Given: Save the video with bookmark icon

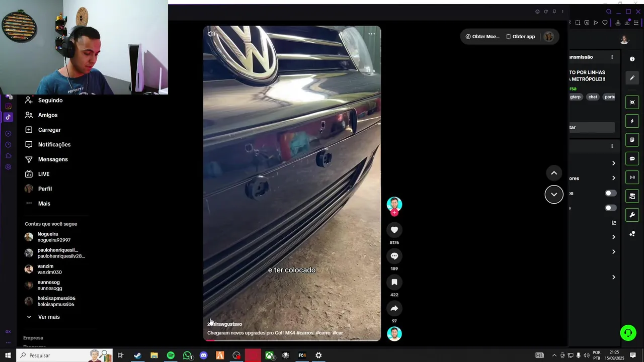Looking at the screenshot, I should coord(394,282).
